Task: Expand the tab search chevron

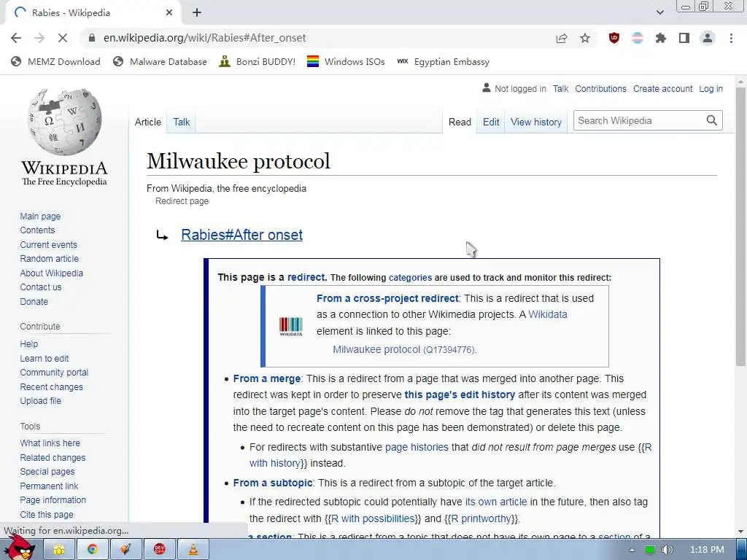Action: click(x=659, y=13)
